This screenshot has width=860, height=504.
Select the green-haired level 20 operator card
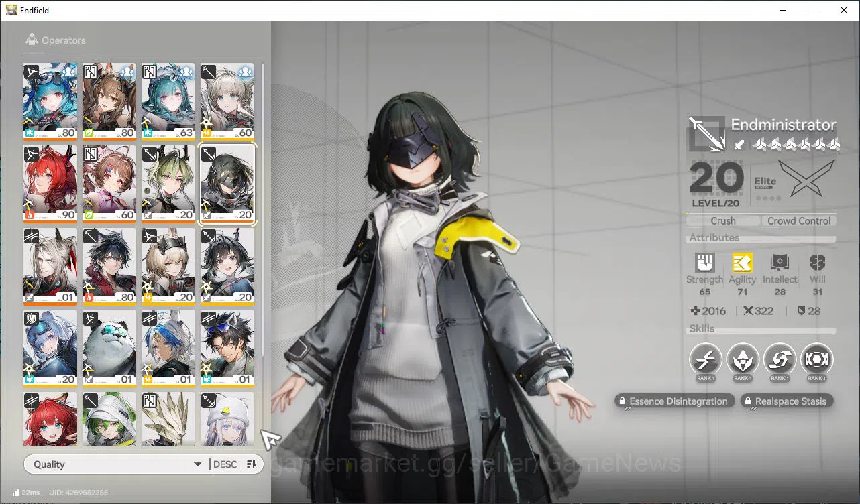pyautogui.click(x=168, y=184)
